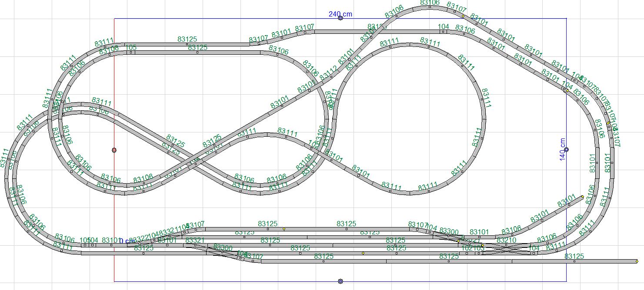Select the 83125 straight extending past the right boundary
Image resolution: width=644 pixels, height=290 pixels.
click(x=574, y=261)
